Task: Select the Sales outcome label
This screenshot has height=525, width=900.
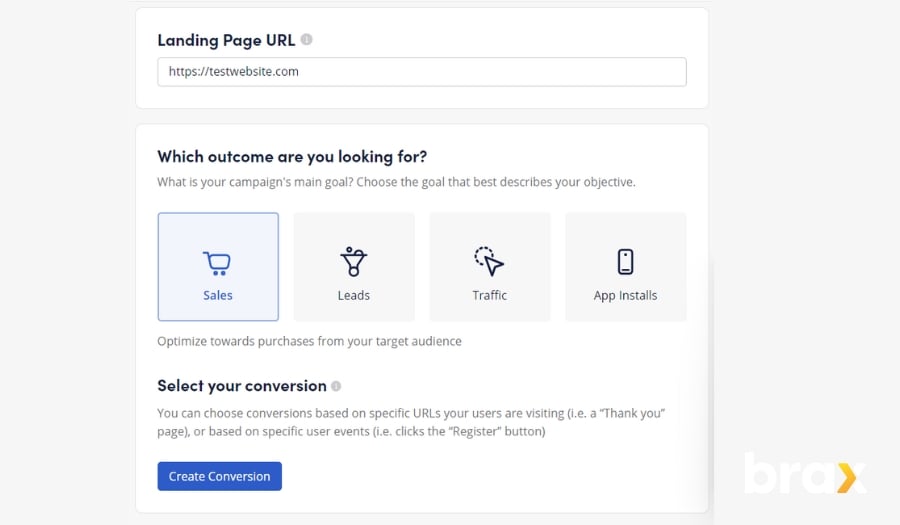Action: tap(217, 295)
